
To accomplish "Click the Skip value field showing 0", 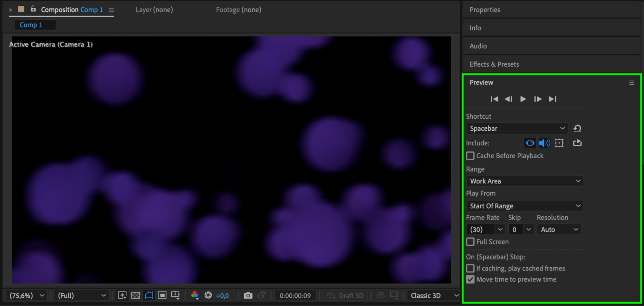I will tap(516, 230).
